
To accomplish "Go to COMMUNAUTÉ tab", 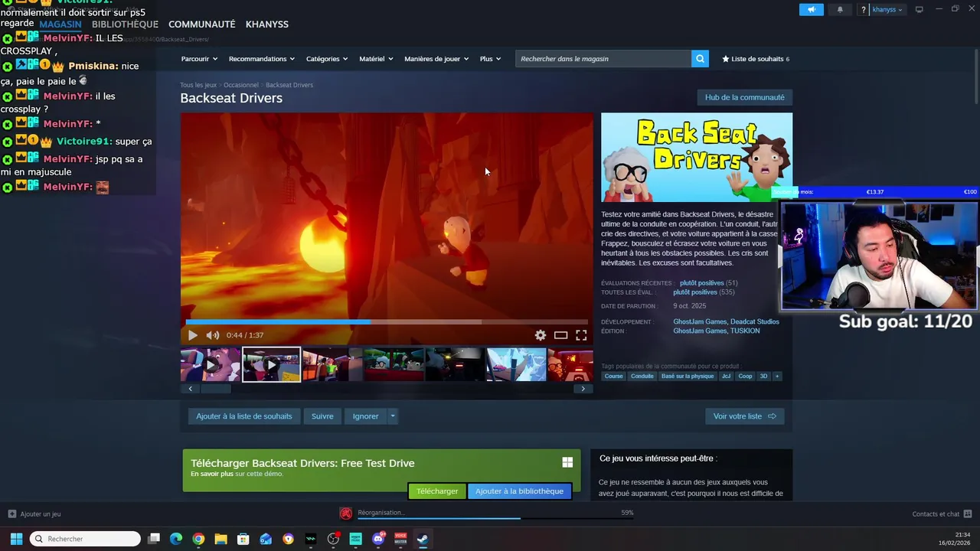I will click(x=201, y=24).
